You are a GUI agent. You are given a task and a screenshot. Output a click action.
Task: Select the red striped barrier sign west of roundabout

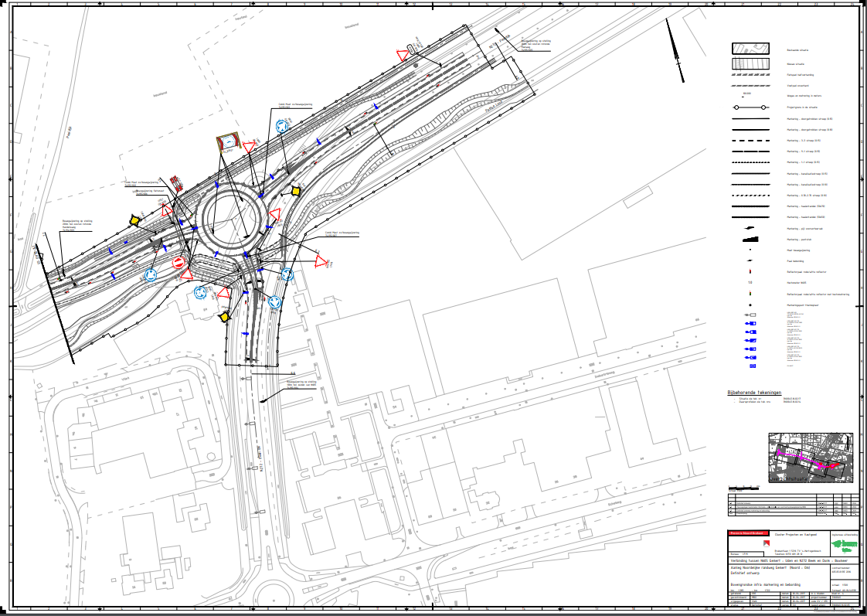tap(176, 182)
